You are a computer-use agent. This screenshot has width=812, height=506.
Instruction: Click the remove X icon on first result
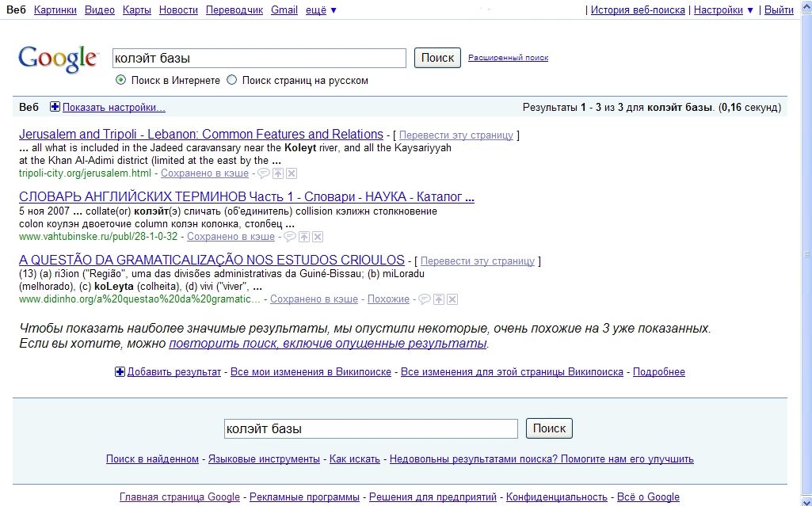(292, 173)
